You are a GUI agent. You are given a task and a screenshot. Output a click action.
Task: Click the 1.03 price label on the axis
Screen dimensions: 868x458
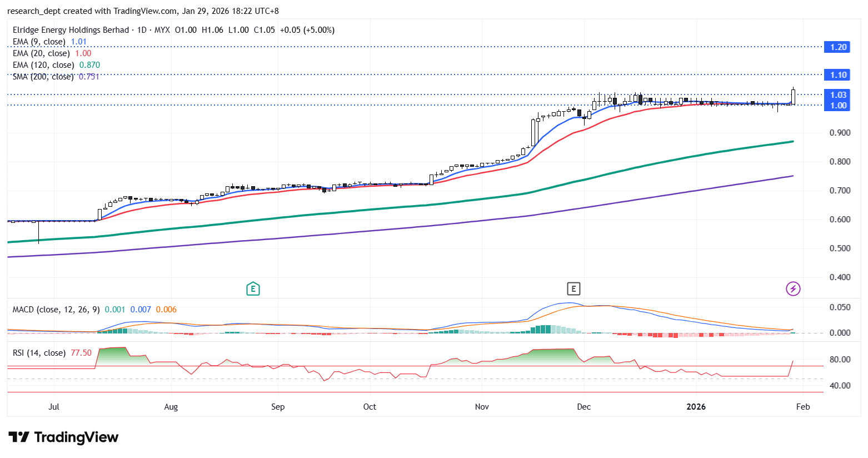838,95
